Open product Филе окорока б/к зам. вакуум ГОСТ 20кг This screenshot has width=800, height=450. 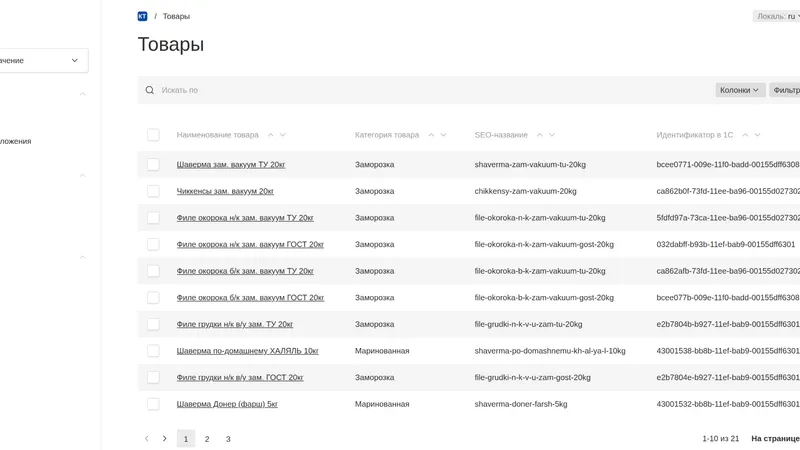pyautogui.click(x=250, y=297)
